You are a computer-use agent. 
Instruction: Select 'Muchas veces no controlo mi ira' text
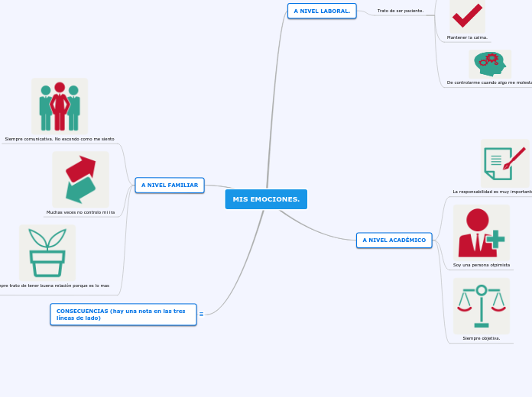click(81, 212)
